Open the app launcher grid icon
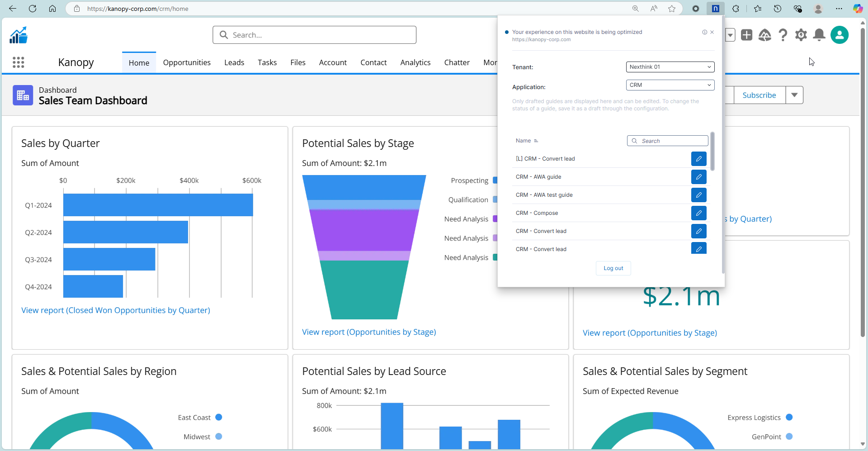The image size is (868, 451). [19, 62]
